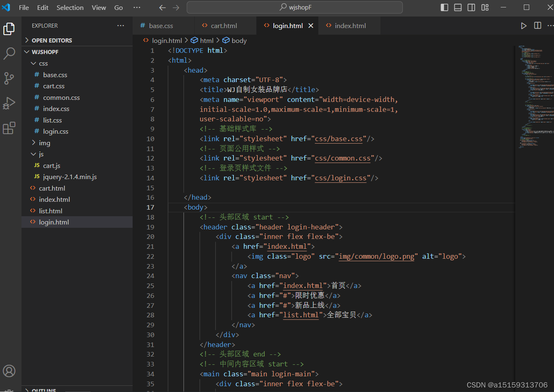Viewport: 554px width, 392px height.
Task: Open the Selection menu
Action: pos(70,7)
